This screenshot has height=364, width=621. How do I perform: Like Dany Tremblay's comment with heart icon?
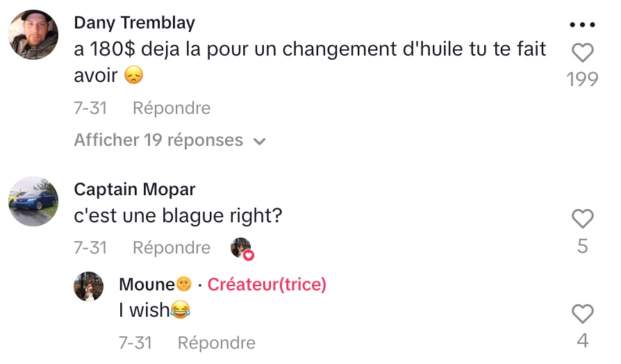(583, 52)
